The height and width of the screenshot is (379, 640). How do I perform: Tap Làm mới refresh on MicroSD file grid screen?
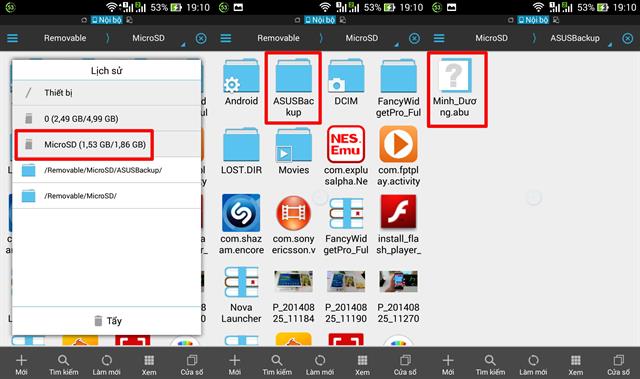320,364
